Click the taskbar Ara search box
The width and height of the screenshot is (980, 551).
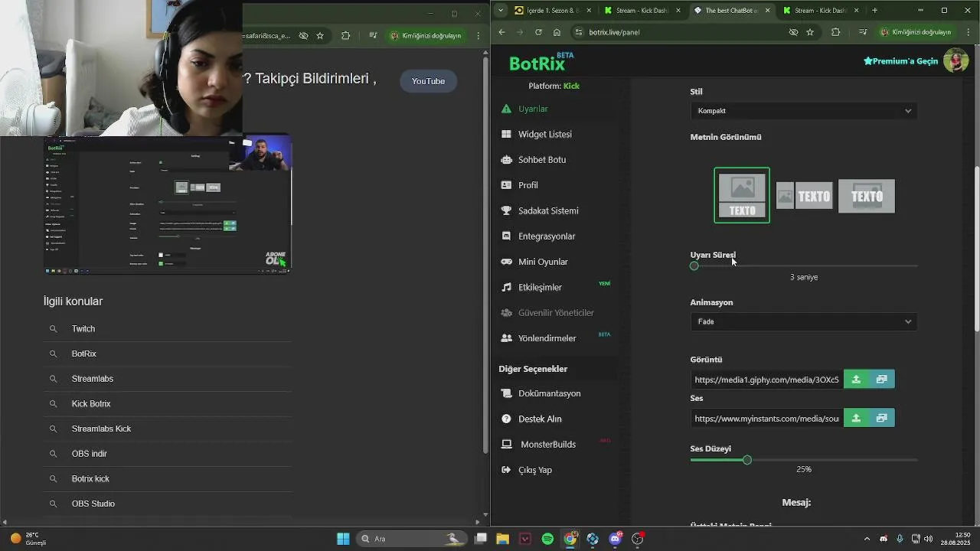413,539
